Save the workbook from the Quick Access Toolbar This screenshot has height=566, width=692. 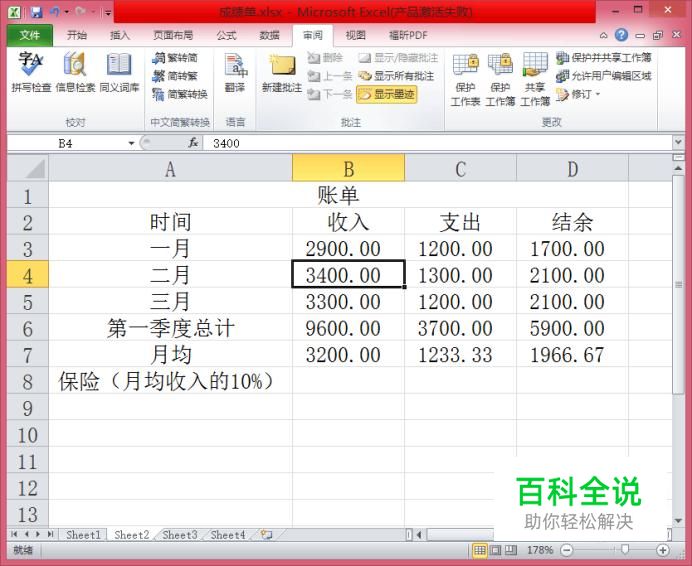click(x=36, y=12)
